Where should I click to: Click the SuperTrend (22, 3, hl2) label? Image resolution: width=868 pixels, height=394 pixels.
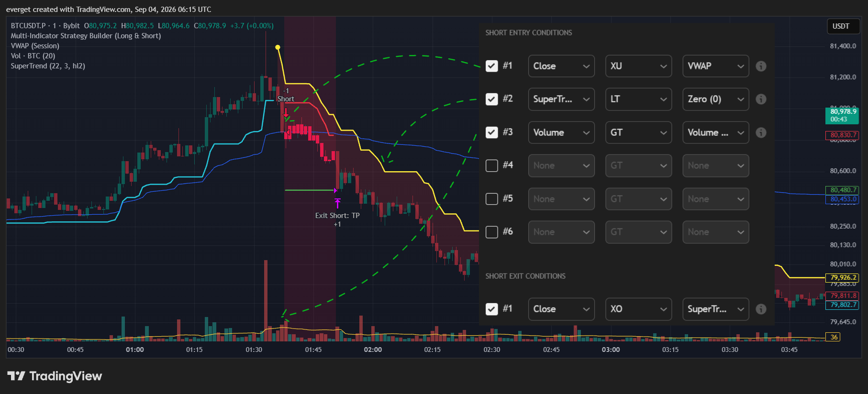coord(48,66)
